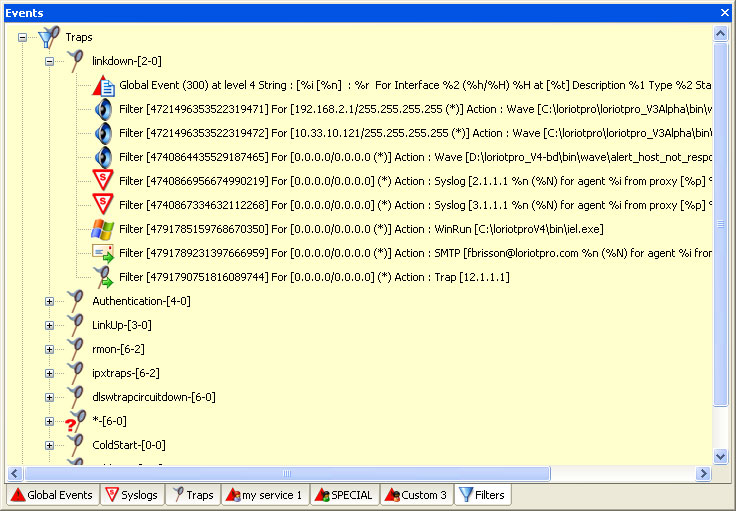Select the linkdown-[2-0] label
The image size is (736, 511).
[x=127, y=61]
